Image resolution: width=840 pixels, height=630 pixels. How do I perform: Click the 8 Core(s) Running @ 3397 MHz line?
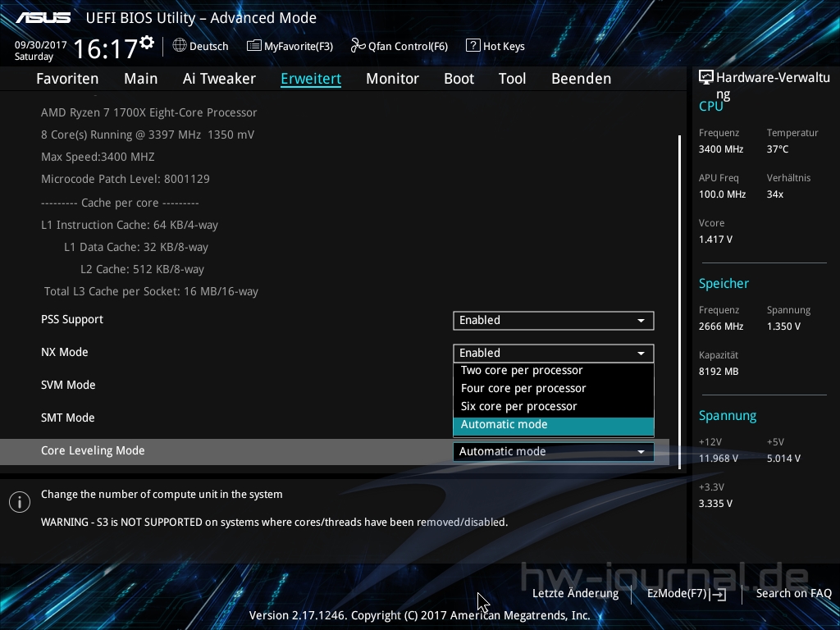(148, 135)
